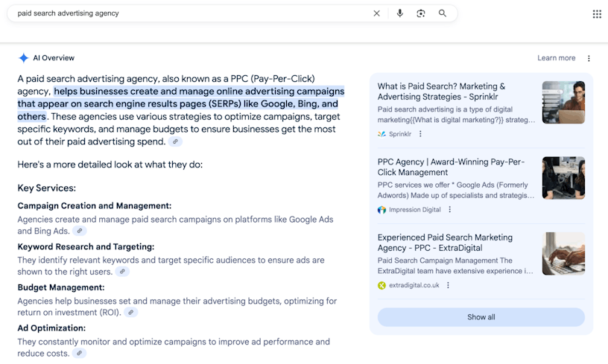Click the magnifying glass search icon
This screenshot has height=364, width=608.
443,13
